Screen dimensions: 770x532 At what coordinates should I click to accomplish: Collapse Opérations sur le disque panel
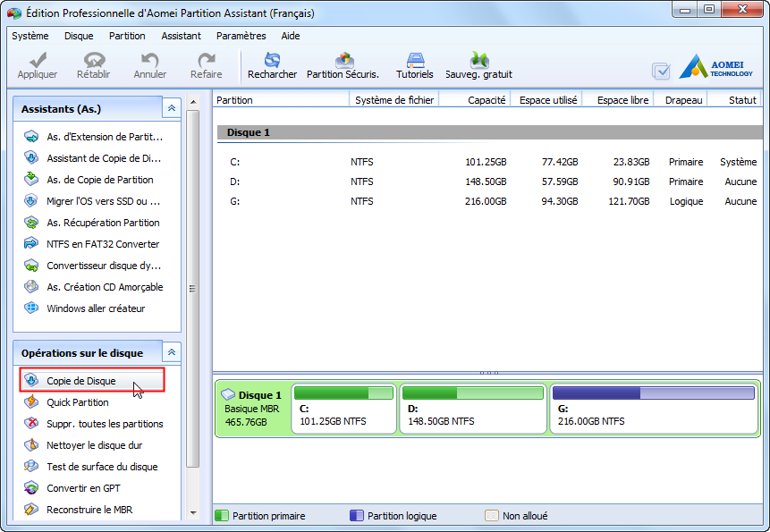172,352
